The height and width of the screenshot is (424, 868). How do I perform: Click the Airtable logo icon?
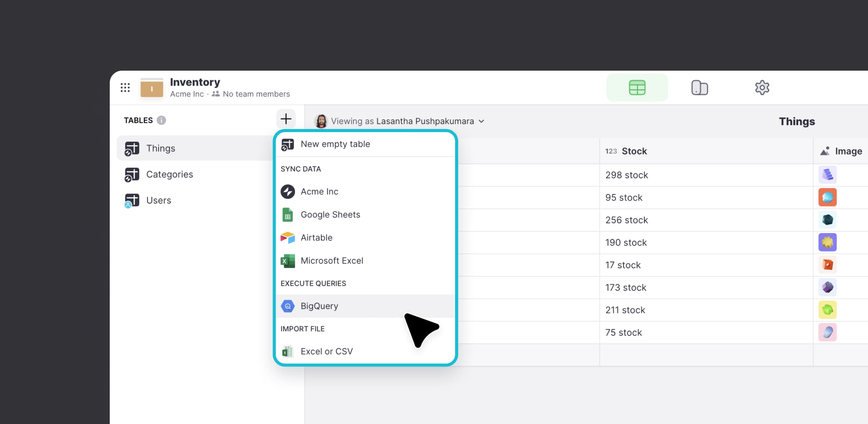288,238
